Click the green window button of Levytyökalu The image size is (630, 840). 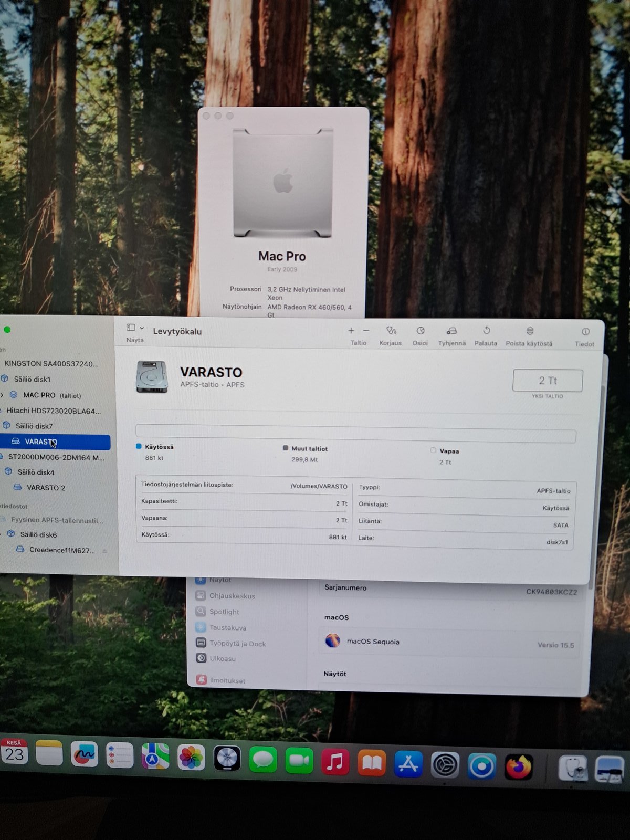coord(7,330)
